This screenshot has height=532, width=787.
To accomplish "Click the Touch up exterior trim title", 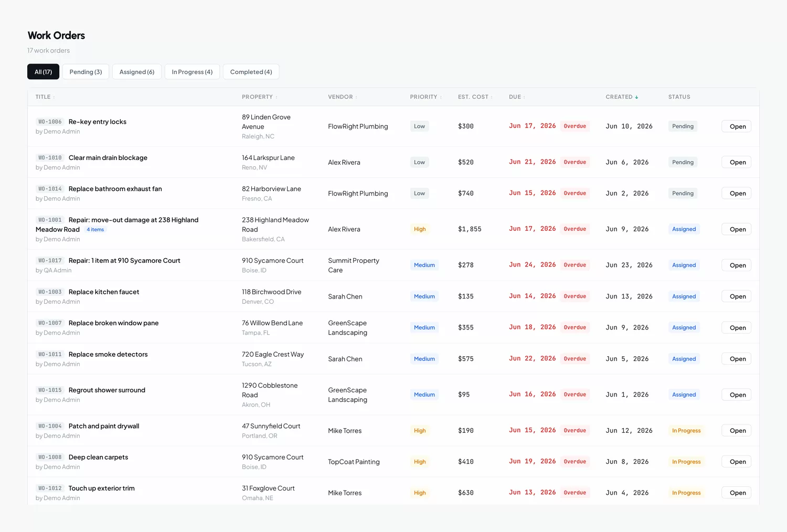I will [x=102, y=488].
